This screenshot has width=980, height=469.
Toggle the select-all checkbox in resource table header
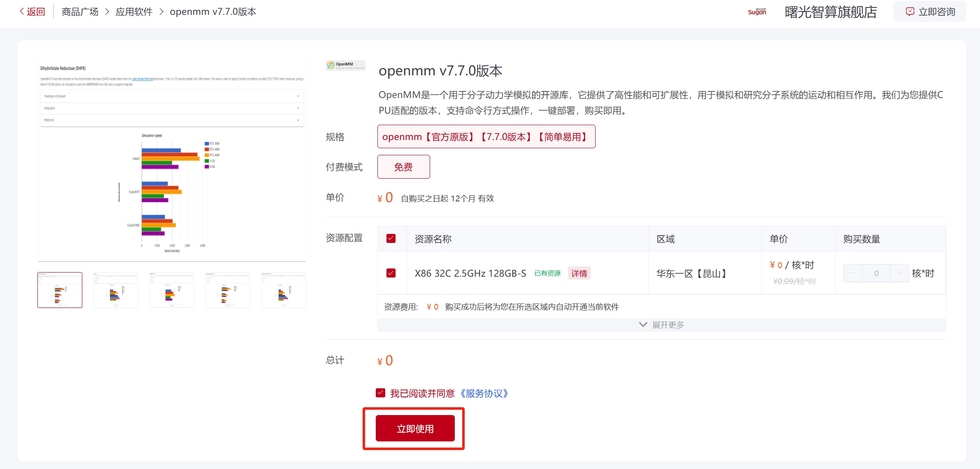click(391, 239)
